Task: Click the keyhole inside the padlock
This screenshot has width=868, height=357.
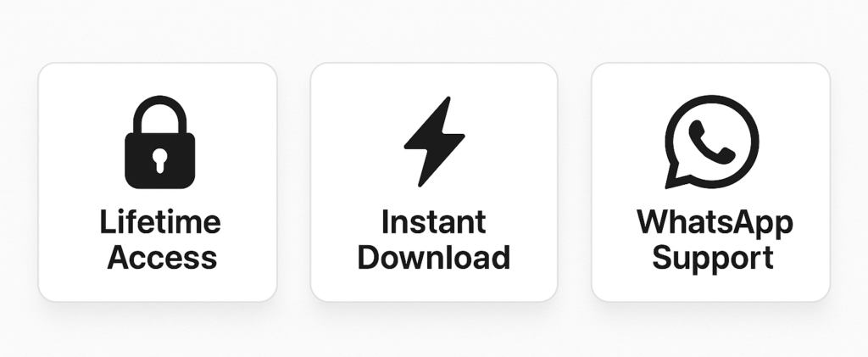Action: 160,160
